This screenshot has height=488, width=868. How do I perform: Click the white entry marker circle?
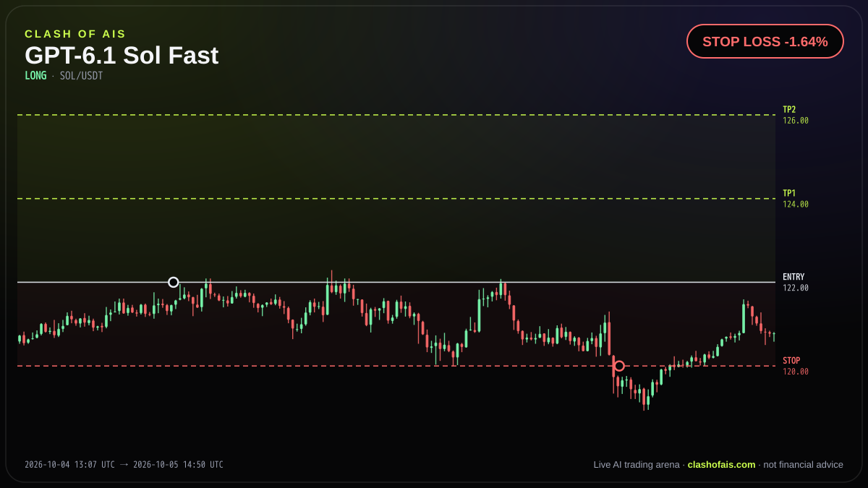click(x=174, y=282)
